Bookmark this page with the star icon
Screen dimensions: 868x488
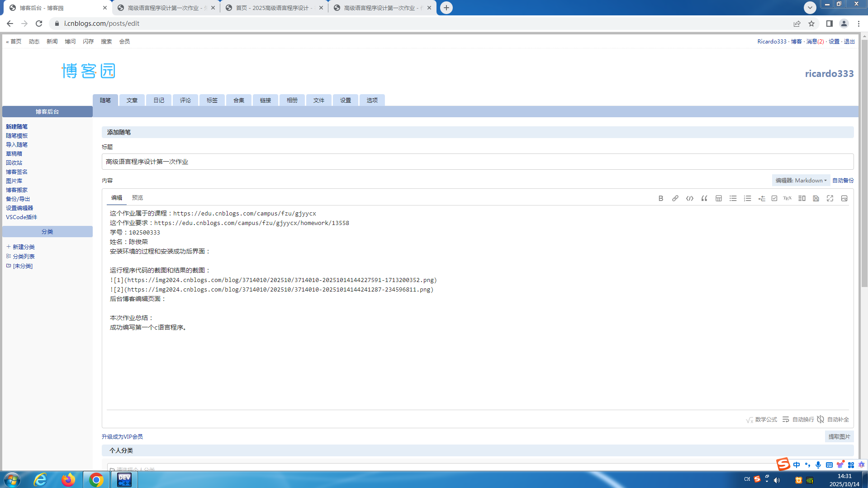811,24
